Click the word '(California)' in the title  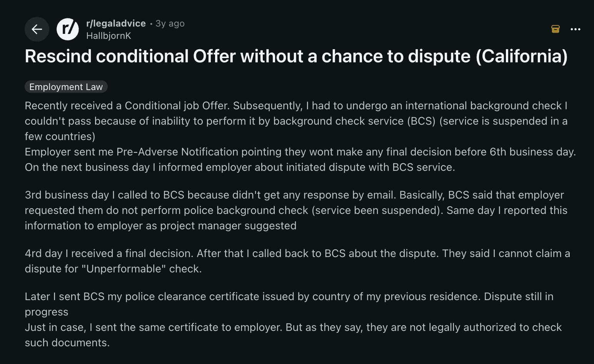(x=522, y=56)
